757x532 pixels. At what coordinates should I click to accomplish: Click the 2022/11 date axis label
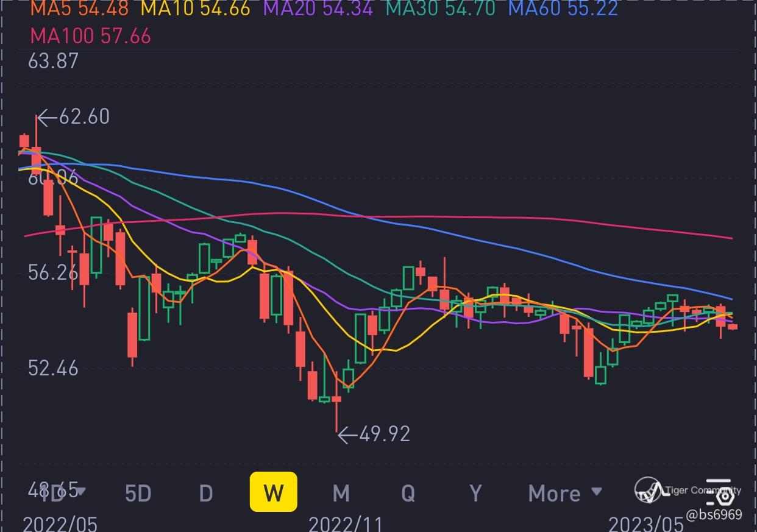345,523
